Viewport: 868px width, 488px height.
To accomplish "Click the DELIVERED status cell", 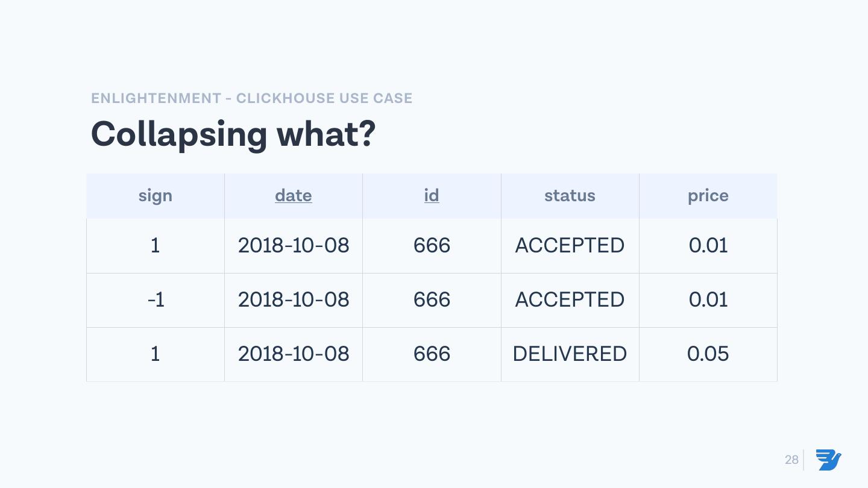I will tap(570, 354).
